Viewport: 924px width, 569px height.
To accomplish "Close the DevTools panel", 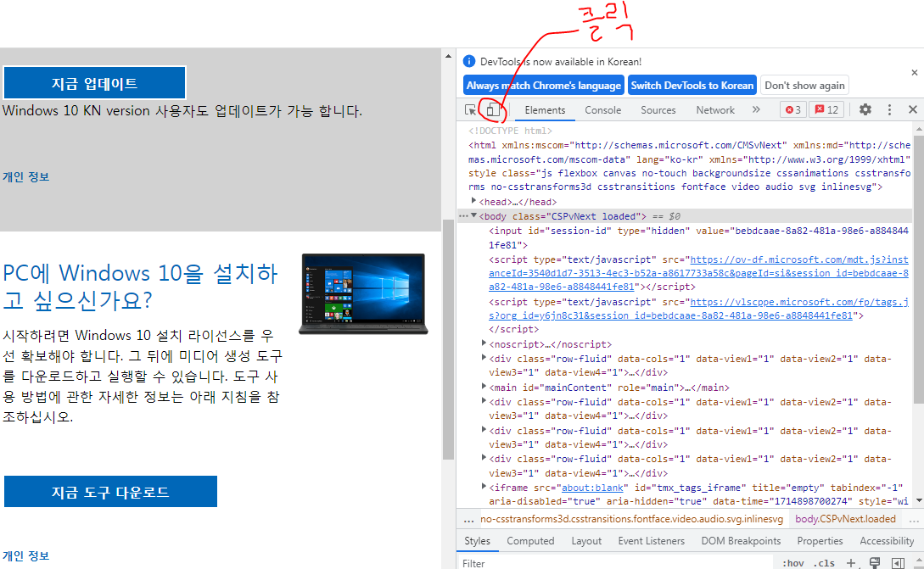I will 913,109.
